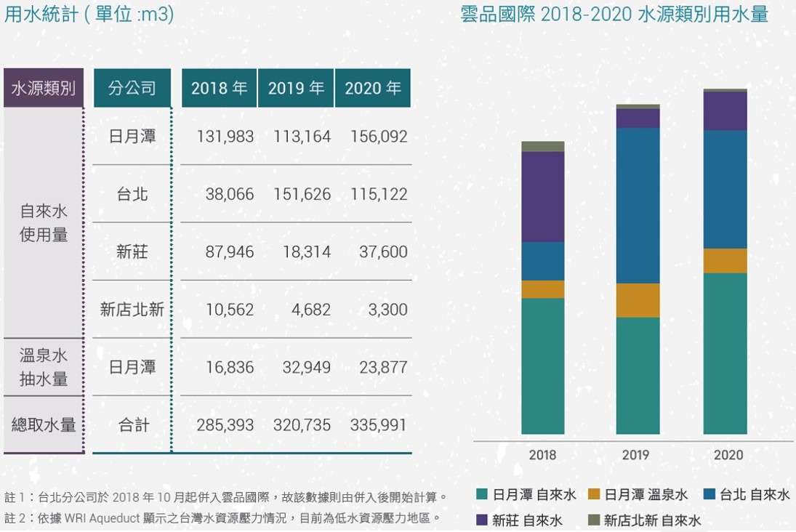
Task: Click the 新店北新 branch cell in the table
Action: (132, 309)
